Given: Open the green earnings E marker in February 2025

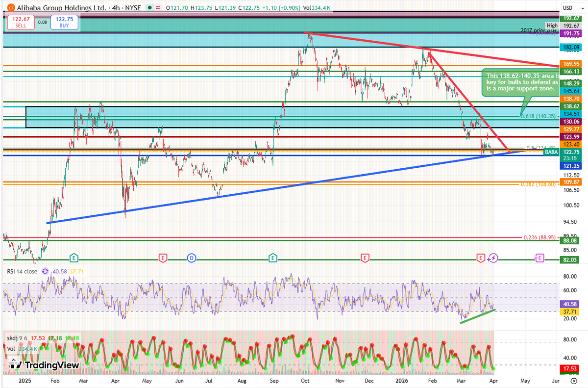Looking at the screenshot, I should pos(74,258).
